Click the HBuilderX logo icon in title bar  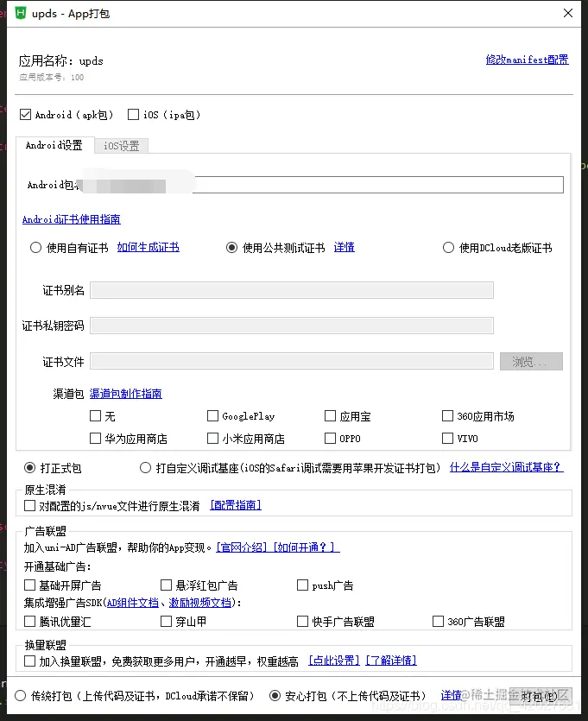pos(20,13)
